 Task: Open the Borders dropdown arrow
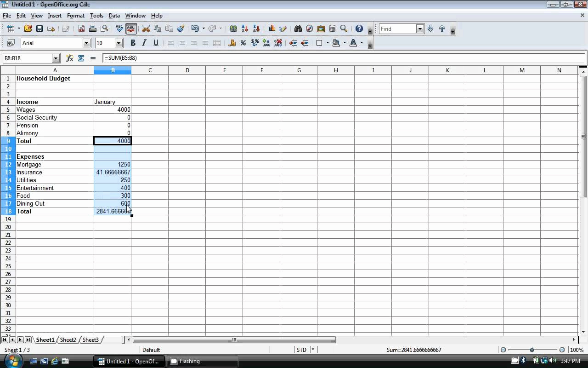pos(328,43)
